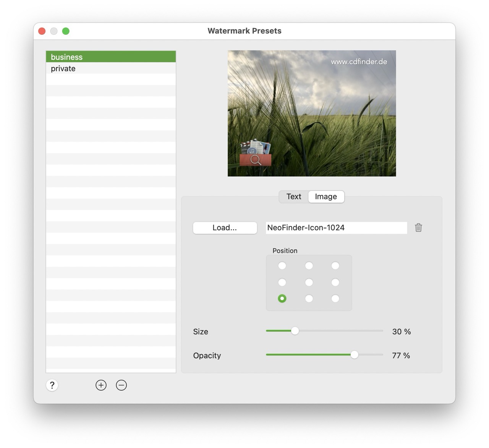The image size is (489, 448).
Task: Click the NeoFinder icon watermark in preview
Action: click(256, 153)
